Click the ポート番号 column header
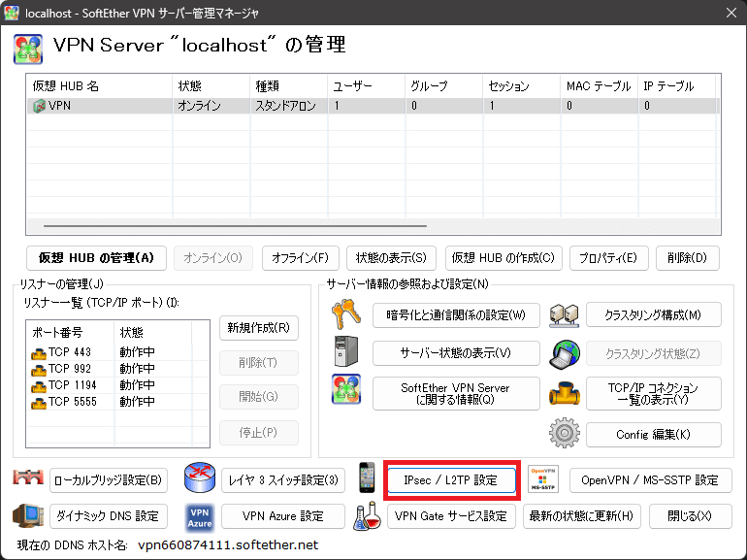The height and width of the screenshot is (560, 747). click(x=71, y=332)
